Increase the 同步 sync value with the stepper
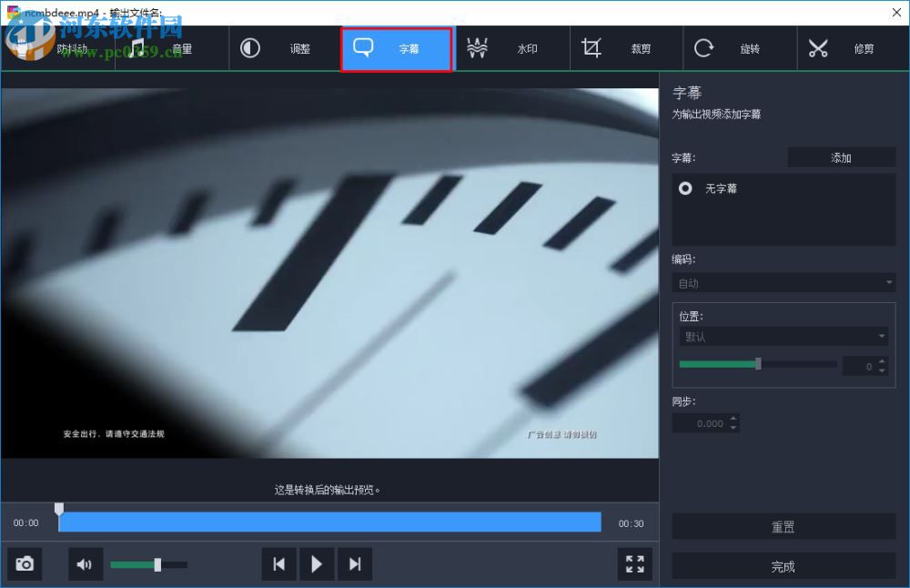The image size is (910, 588). (x=734, y=419)
